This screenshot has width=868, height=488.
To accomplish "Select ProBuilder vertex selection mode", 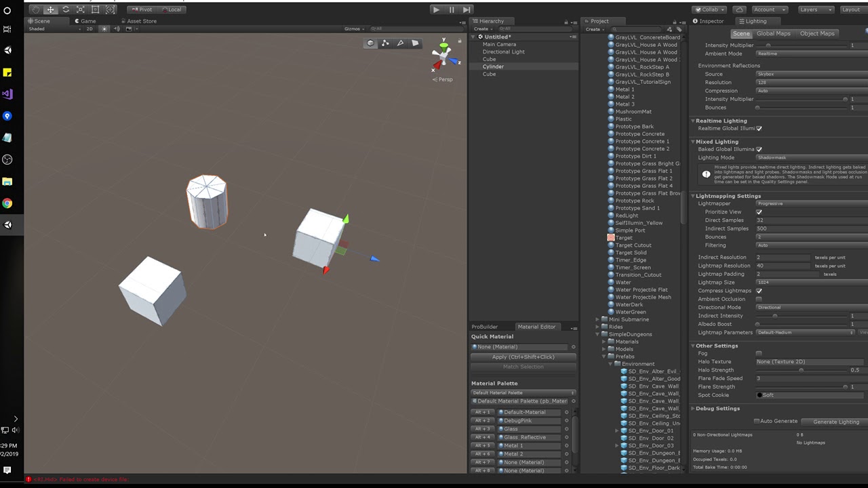I will coord(385,43).
